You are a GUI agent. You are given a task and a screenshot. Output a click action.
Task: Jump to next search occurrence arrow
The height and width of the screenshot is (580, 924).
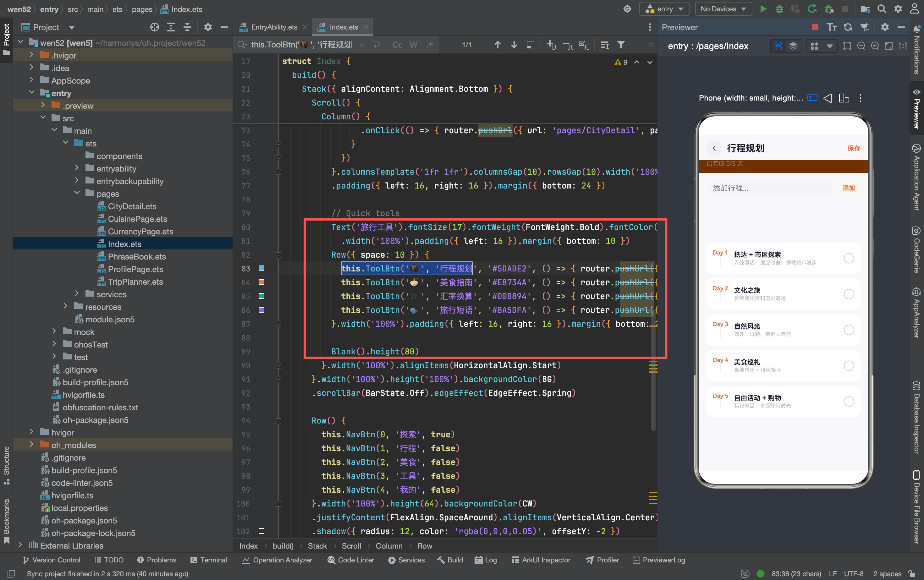[x=514, y=45]
